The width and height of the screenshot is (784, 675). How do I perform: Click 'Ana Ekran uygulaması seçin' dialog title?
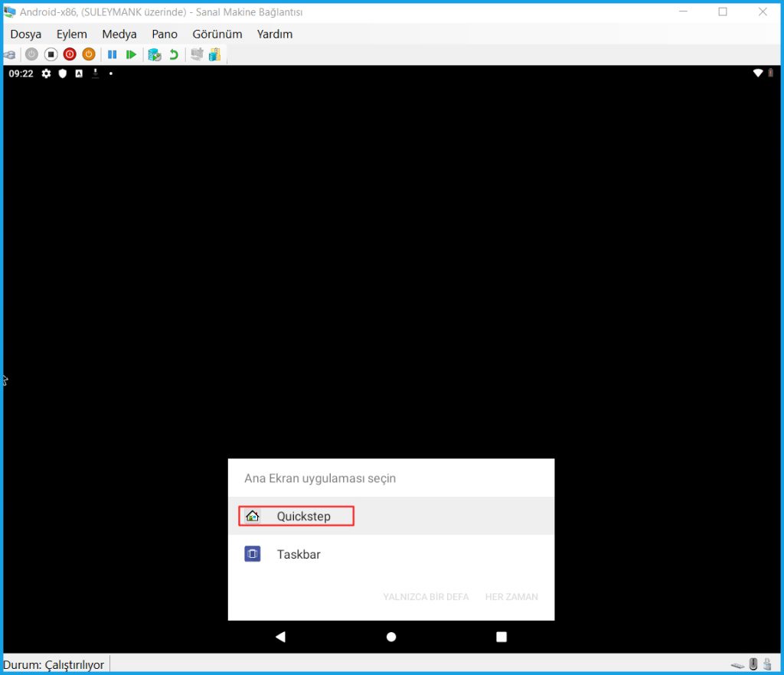tap(320, 478)
